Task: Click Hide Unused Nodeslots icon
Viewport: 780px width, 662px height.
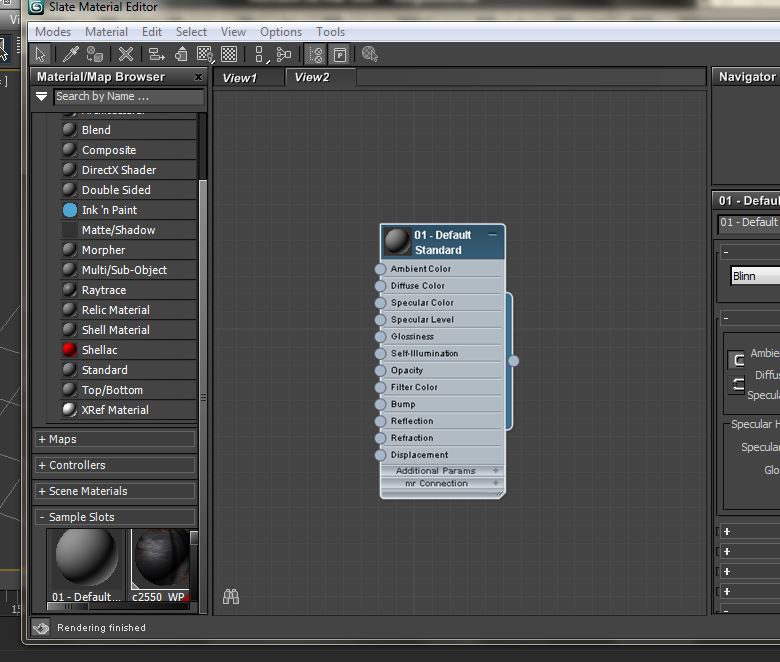Action: coord(181,54)
